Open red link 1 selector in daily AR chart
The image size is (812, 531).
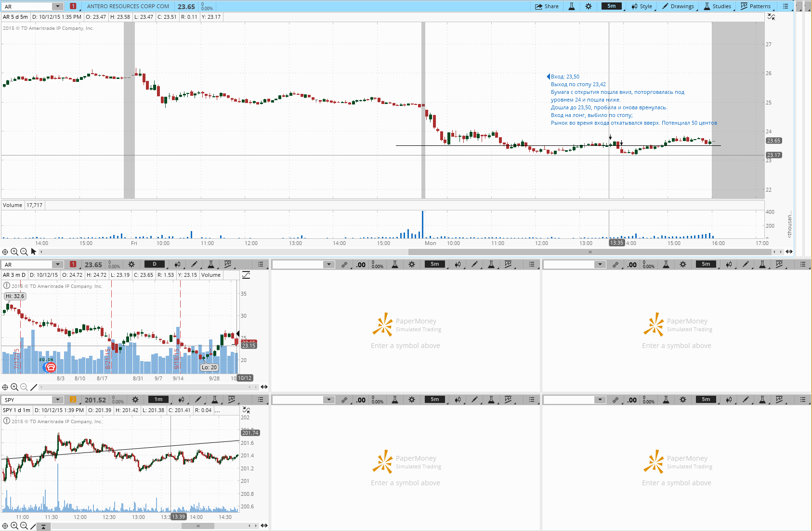(x=73, y=264)
